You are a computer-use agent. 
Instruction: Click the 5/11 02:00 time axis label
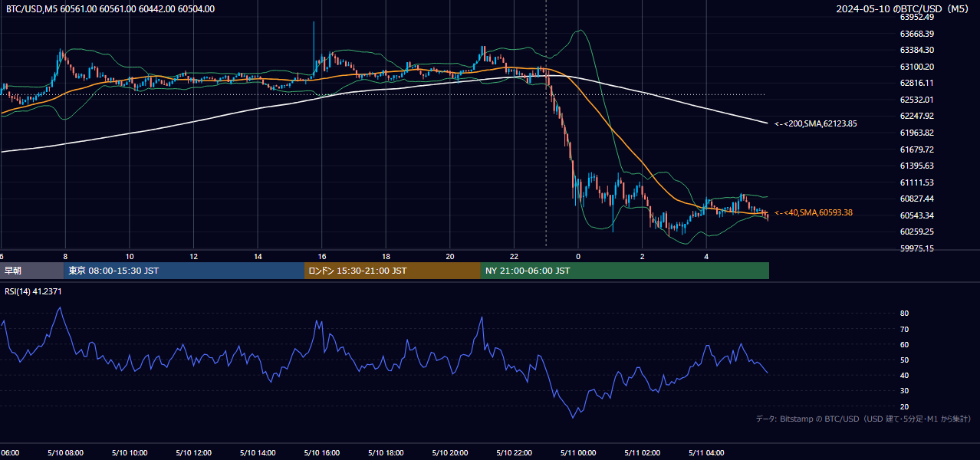click(x=642, y=452)
